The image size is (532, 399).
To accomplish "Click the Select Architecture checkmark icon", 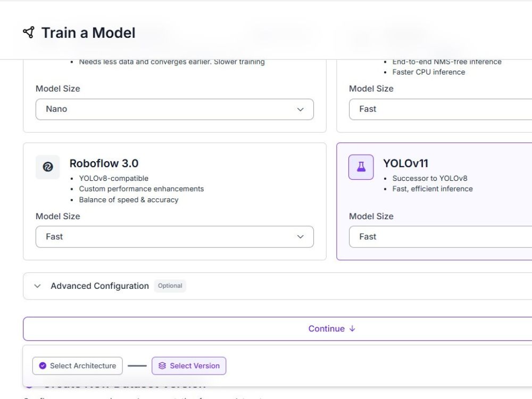I will coord(43,366).
